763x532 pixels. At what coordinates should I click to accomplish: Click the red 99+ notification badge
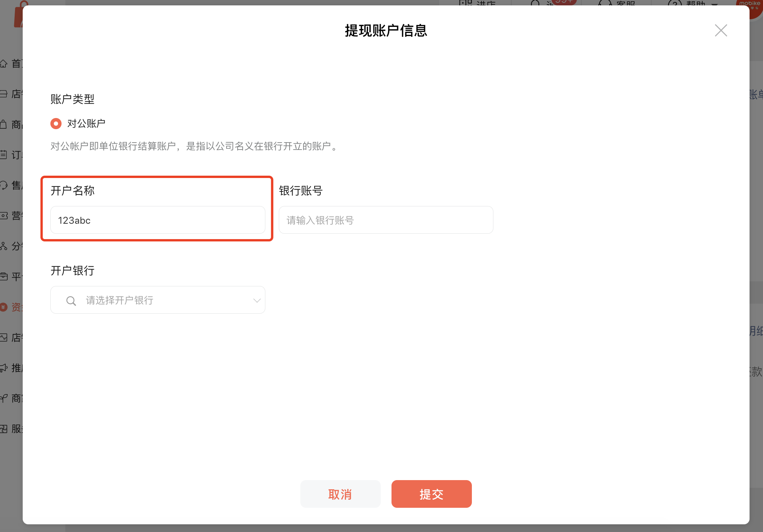[564, 2]
